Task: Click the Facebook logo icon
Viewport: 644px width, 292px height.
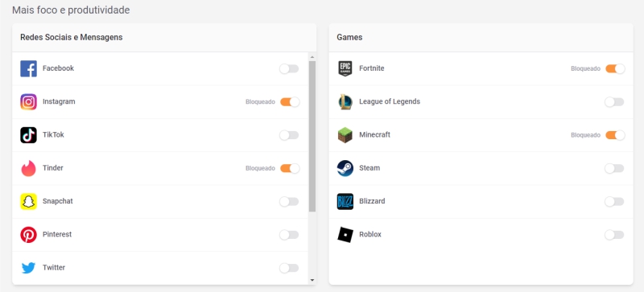Action: [28, 68]
